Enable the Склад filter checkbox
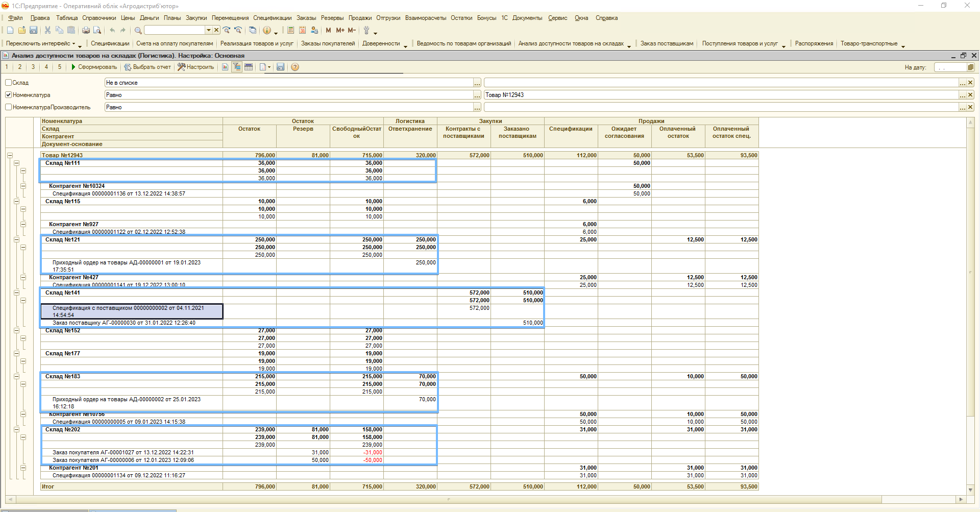Viewport: 980px width, 512px height. pos(9,83)
